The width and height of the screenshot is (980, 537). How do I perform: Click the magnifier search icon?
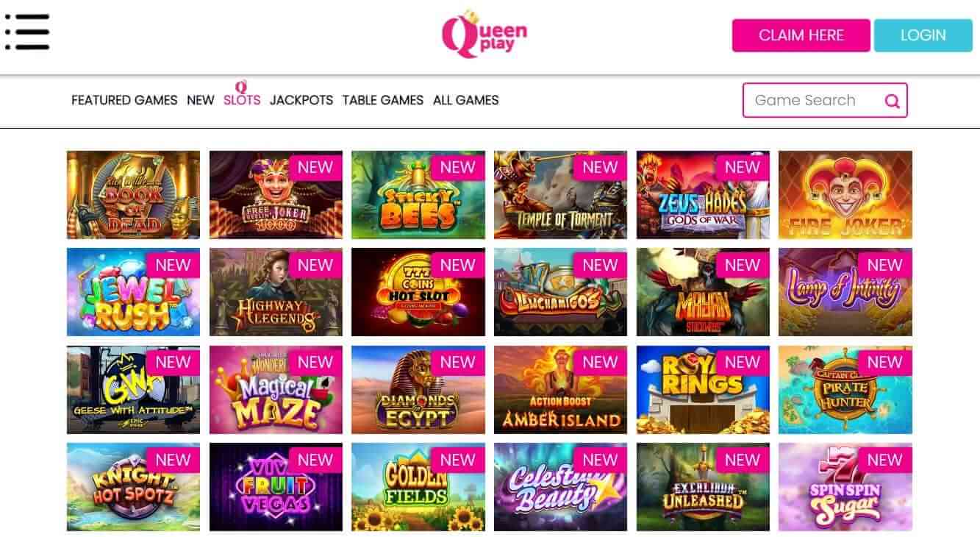tap(892, 102)
